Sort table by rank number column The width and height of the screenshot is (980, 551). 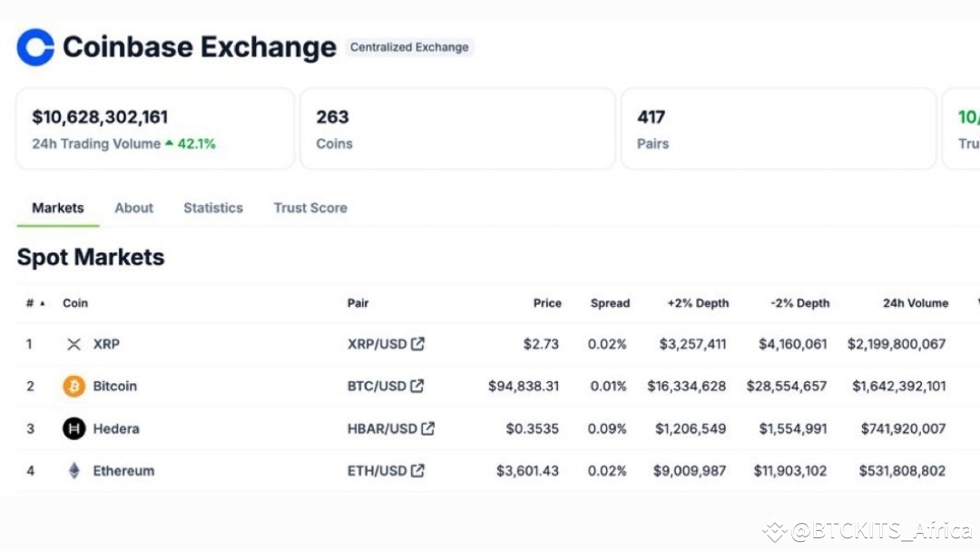click(x=34, y=303)
